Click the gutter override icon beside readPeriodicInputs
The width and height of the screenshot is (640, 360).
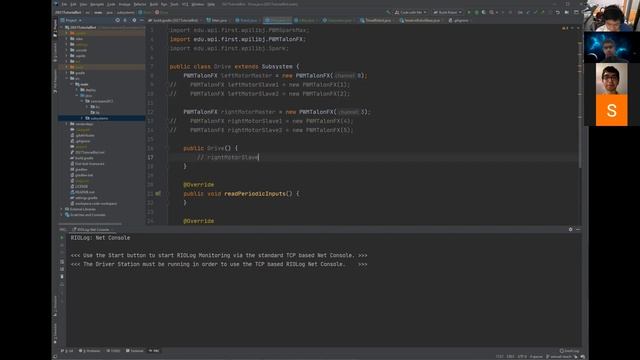tap(158, 193)
